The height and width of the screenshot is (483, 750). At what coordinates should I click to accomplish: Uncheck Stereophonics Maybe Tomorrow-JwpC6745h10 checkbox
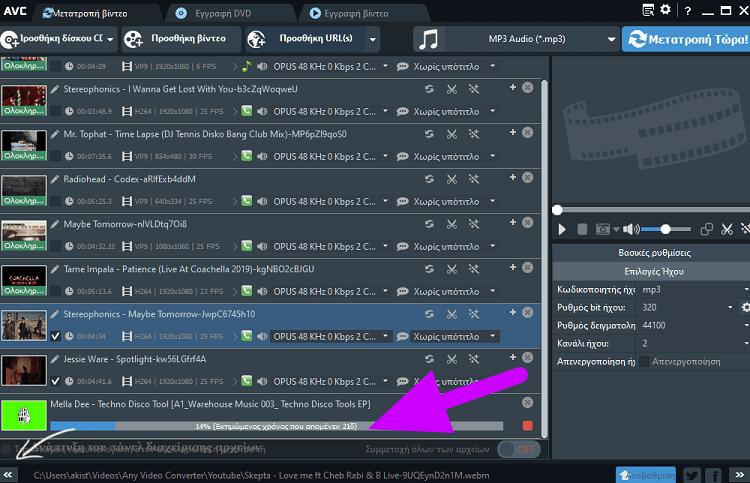[55, 336]
